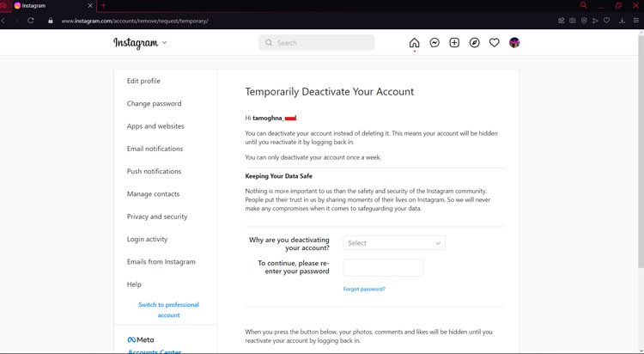The height and width of the screenshot is (354, 644).
Task: Click the re-enter password input field
Action: [x=383, y=268]
